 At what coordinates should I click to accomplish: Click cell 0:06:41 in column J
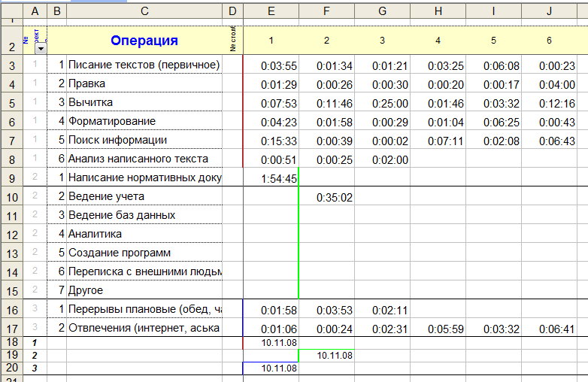tap(557, 329)
